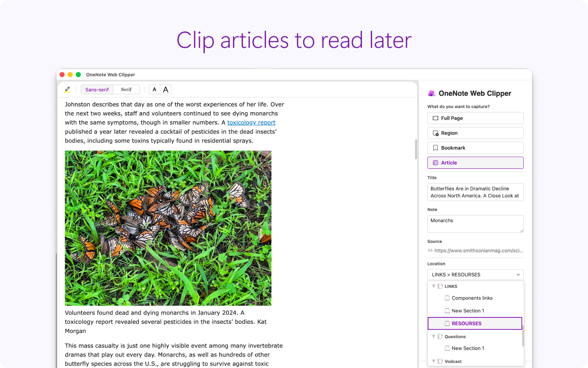Switch font to Serif
This screenshot has height=368, width=588.
[x=126, y=90]
